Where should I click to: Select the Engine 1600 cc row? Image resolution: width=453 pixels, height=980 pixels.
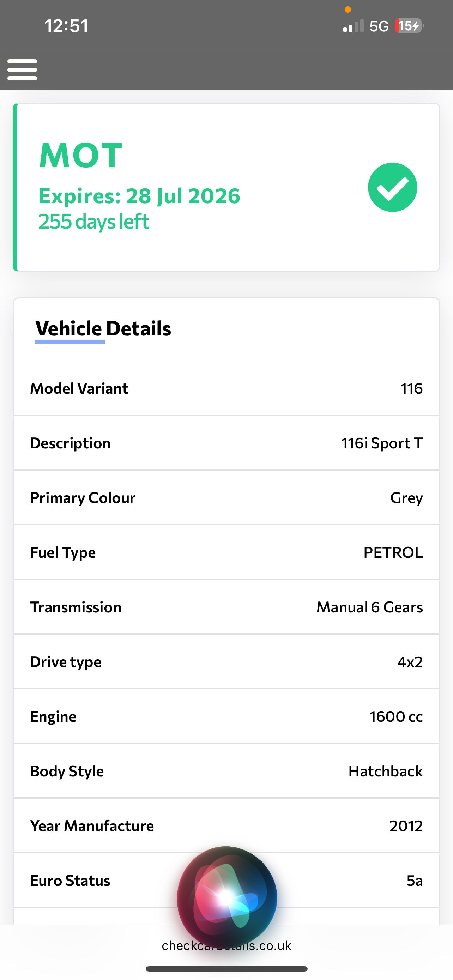(226, 716)
